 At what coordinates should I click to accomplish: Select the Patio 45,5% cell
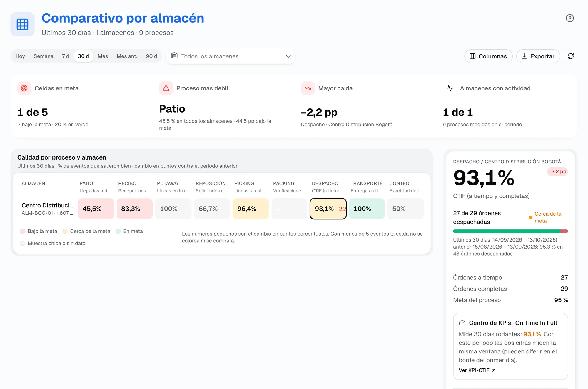(96, 209)
